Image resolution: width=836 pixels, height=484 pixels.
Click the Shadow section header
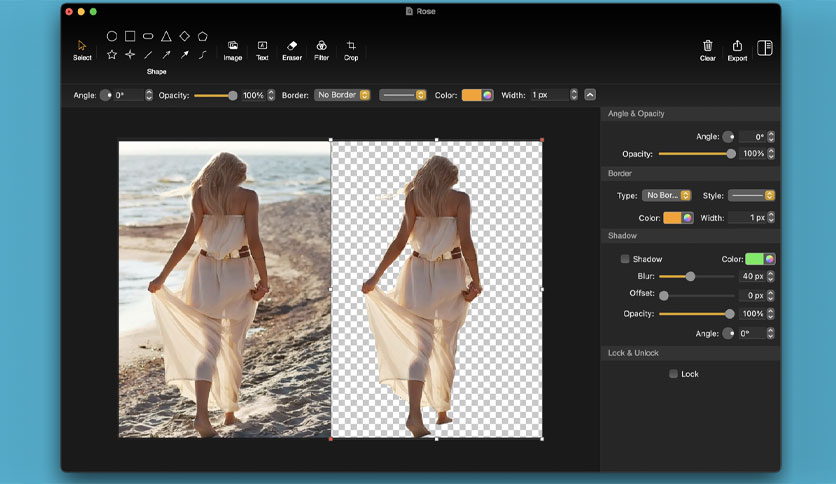(x=690, y=236)
